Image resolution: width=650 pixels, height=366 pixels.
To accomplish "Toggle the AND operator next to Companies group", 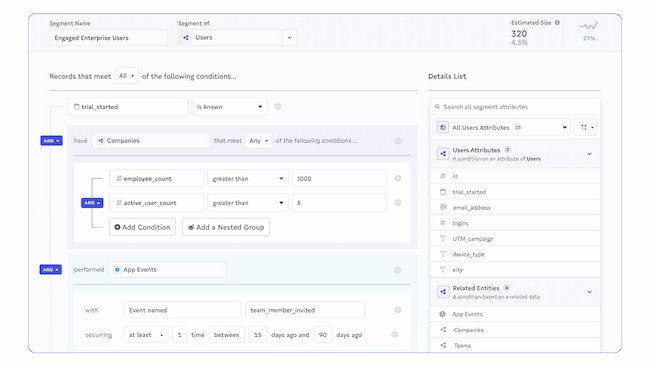I will point(51,141).
